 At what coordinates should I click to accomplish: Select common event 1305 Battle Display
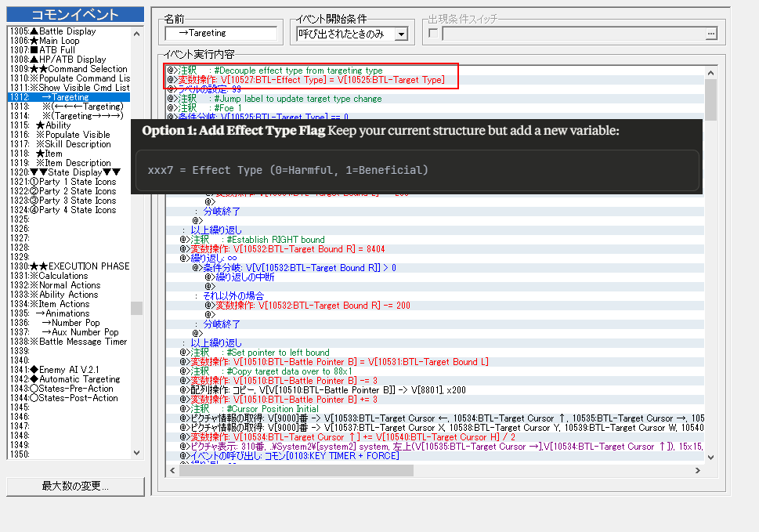tap(69, 31)
